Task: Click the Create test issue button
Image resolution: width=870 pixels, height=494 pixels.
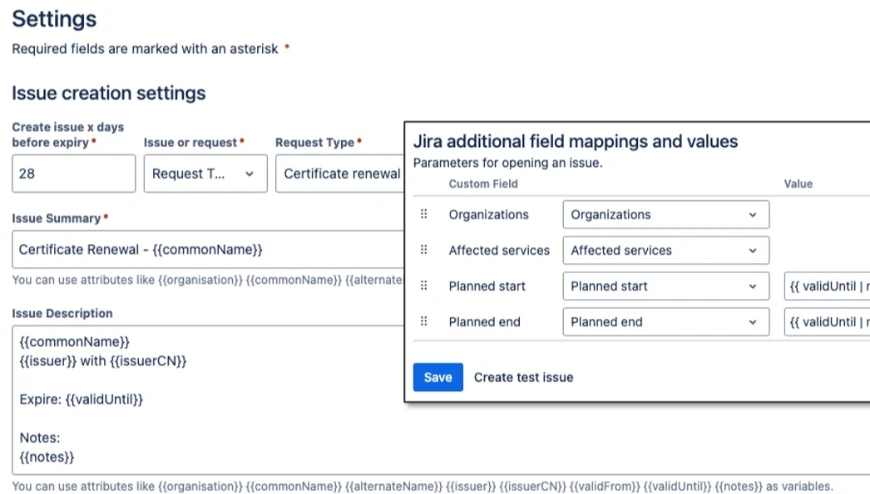Action: click(x=523, y=377)
